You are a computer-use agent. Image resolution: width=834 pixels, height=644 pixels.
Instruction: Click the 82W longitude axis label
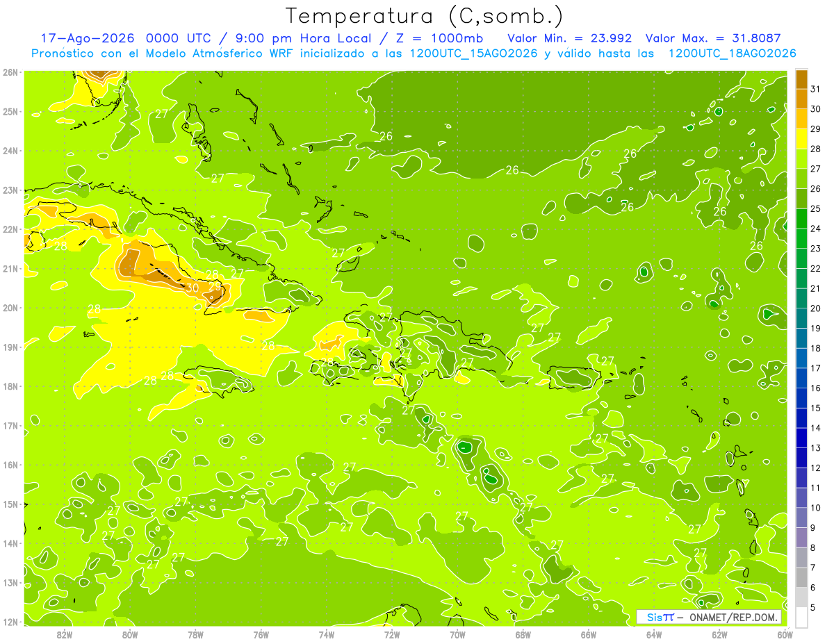pyautogui.click(x=65, y=634)
